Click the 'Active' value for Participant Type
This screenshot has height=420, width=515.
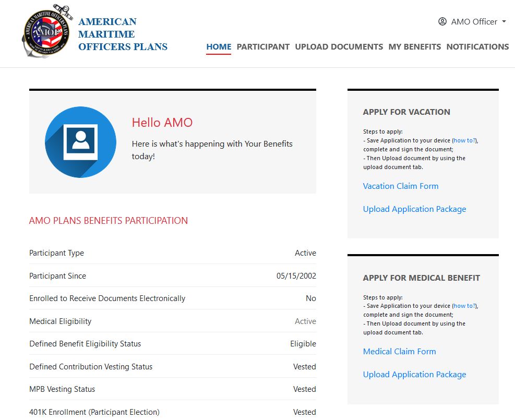(x=305, y=253)
